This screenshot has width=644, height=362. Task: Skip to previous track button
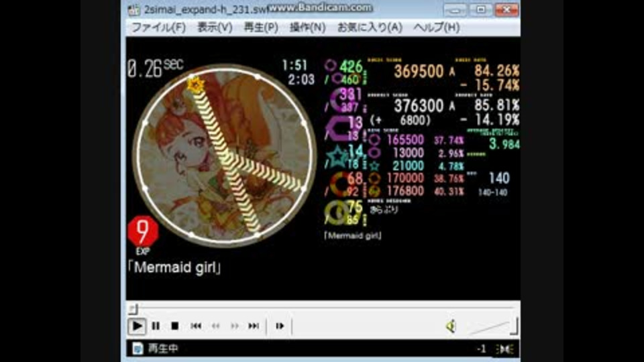click(x=196, y=326)
